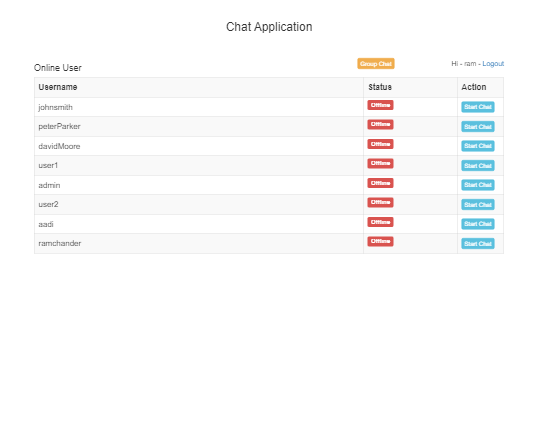Image resolution: width=538 pixels, height=448 pixels.
Task: Click the Logout link
Action: point(493,64)
